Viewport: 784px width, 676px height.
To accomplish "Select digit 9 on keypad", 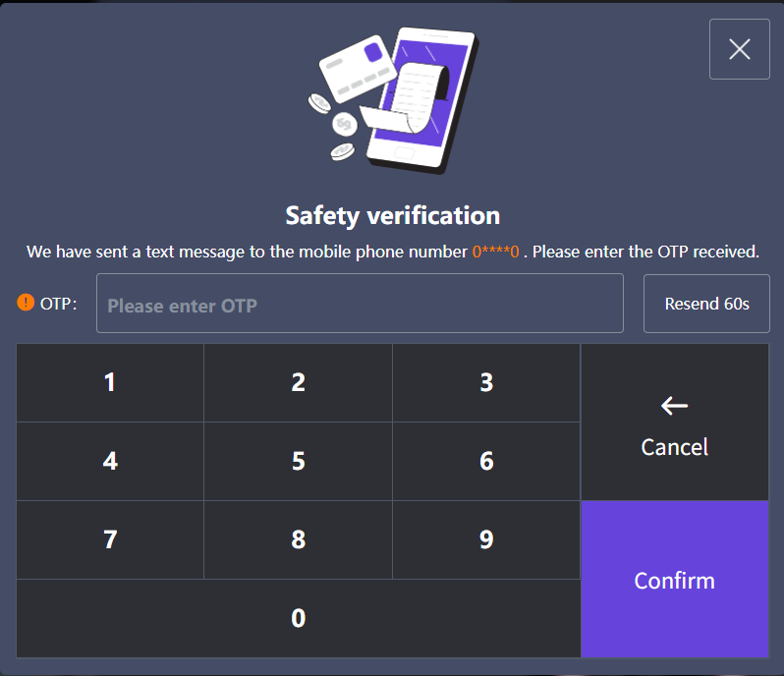I will 486,539.
